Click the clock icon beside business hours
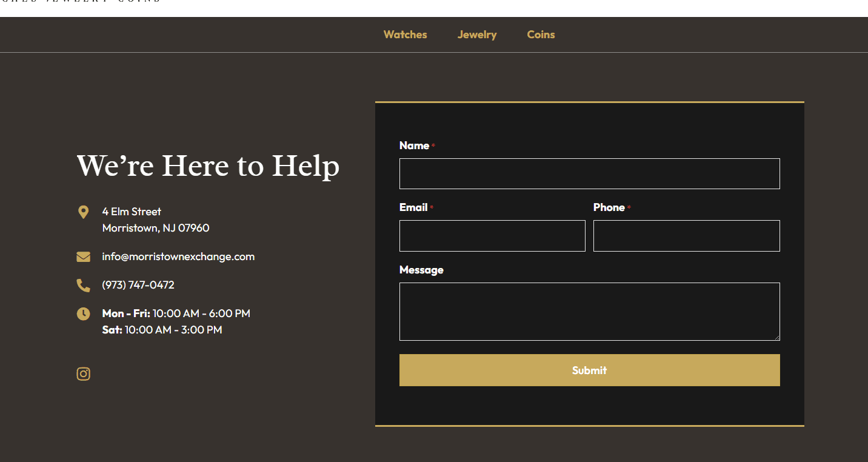The height and width of the screenshot is (462, 868). point(84,314)
